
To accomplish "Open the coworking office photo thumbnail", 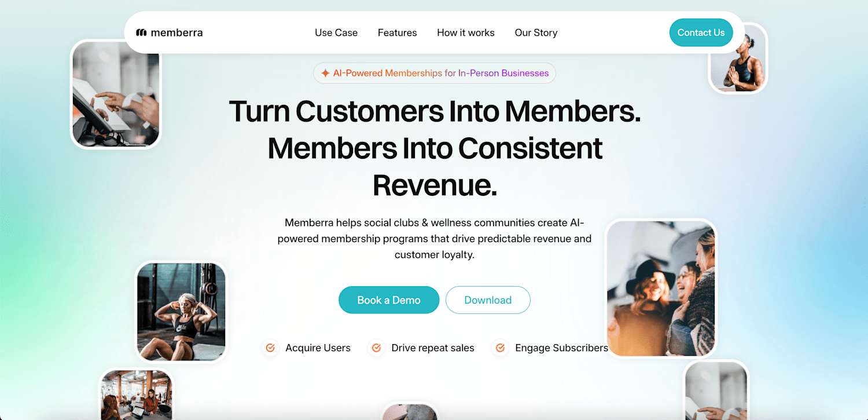I will click(137, 395).
